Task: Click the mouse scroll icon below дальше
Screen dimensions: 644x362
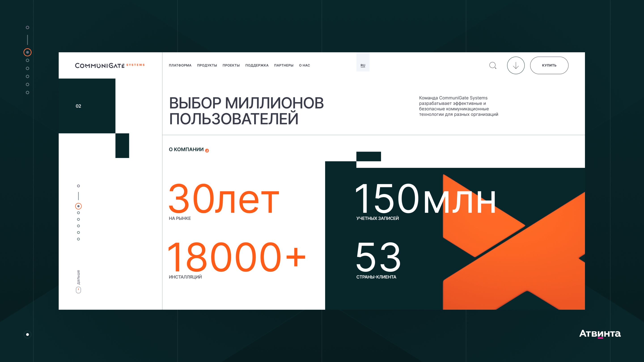Action: pos(78,290)
